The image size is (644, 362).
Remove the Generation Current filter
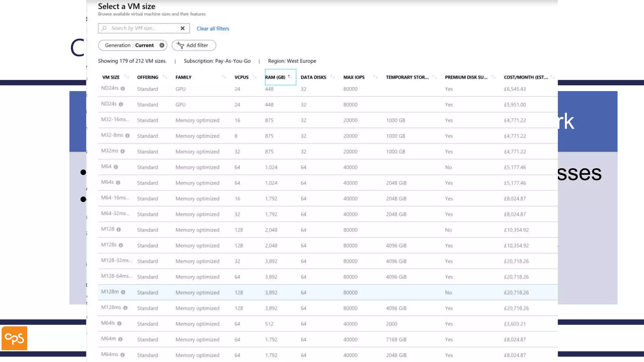coord(162,45)
